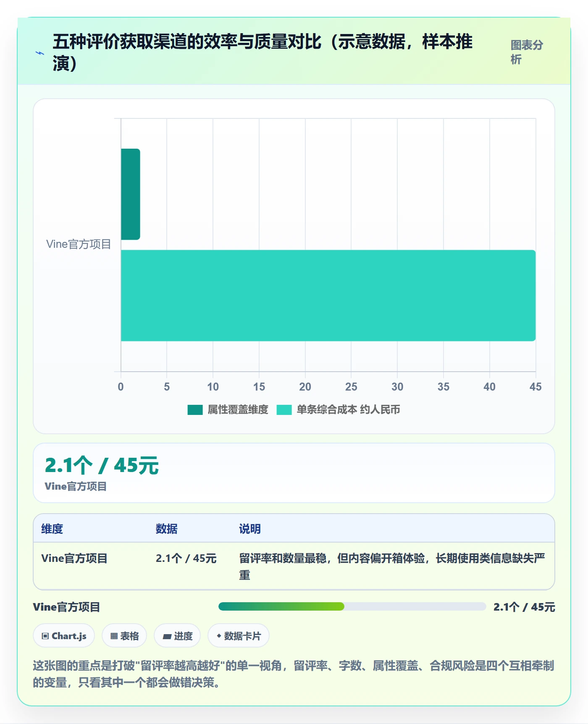Click the Vine官方项目 caption under the large figure
This screenshot has height=724, width=588.
point(76,486)
